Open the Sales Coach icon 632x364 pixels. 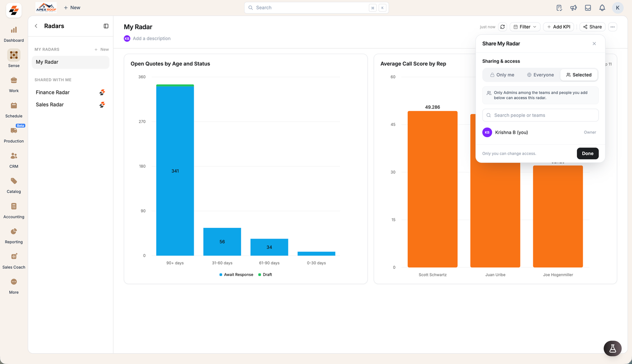coord(14,256)
